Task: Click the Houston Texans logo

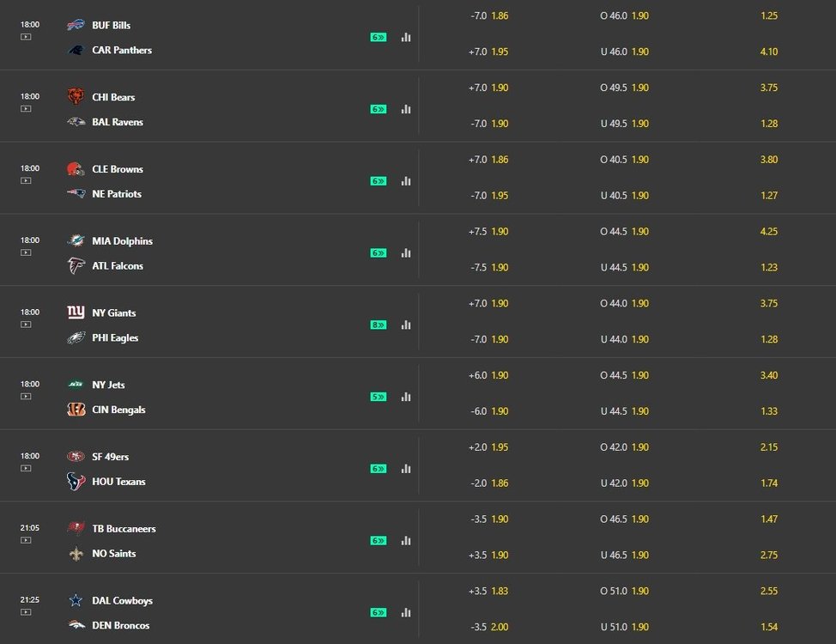Action: pos(76,482)
